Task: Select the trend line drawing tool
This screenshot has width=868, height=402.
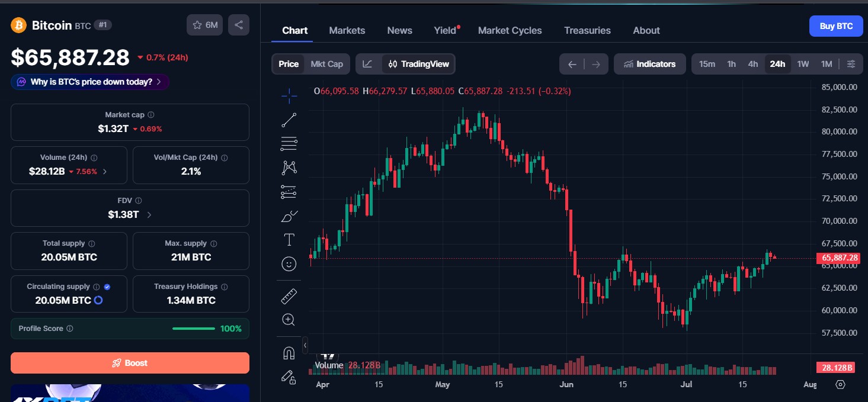Action: pos(289,120)
